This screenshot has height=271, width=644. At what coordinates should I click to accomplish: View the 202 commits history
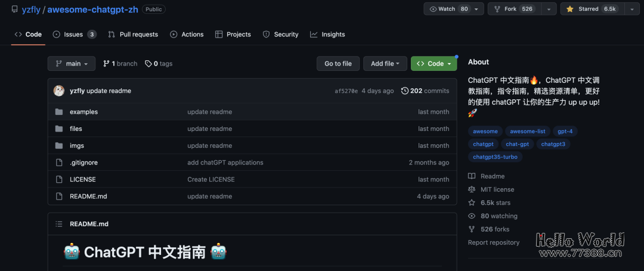pyautogui.click(x=425, y=91)
